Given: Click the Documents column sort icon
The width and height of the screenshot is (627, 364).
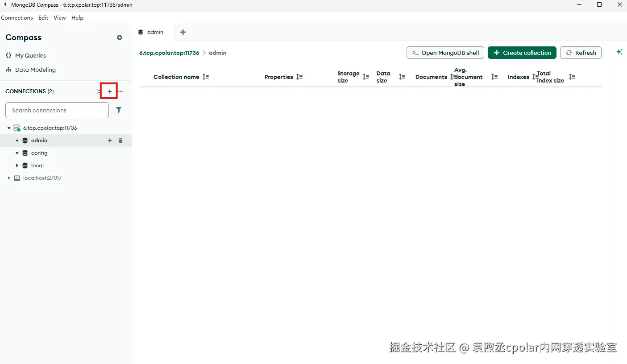Looking at the screenshot, I should 453,77.
